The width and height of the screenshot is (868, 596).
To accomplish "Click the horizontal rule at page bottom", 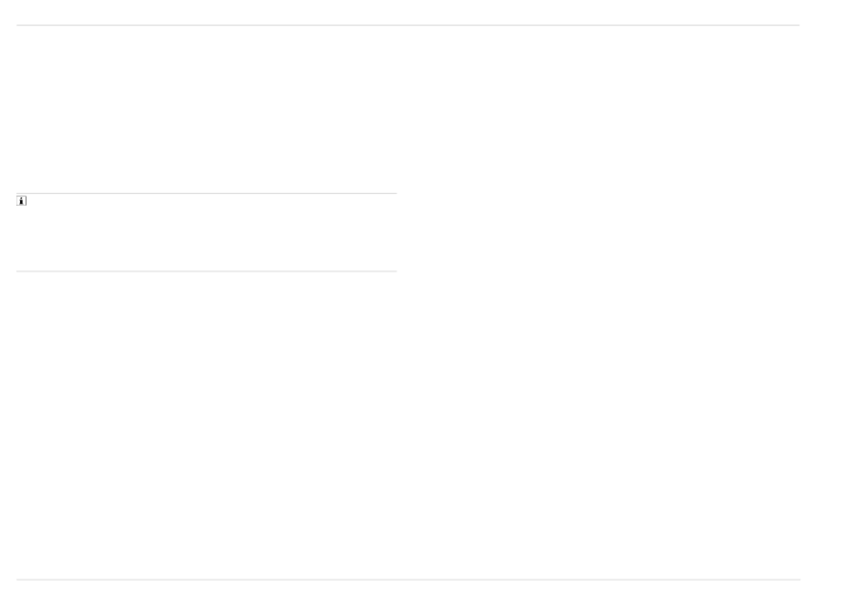I will (408, 580).
